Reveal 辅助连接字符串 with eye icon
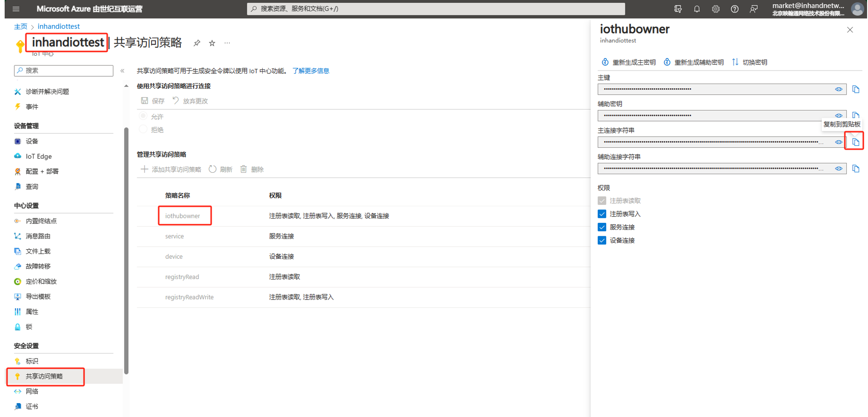Image resolution: width=868 pixels, height=417 pixels. (x=839, y=169)
